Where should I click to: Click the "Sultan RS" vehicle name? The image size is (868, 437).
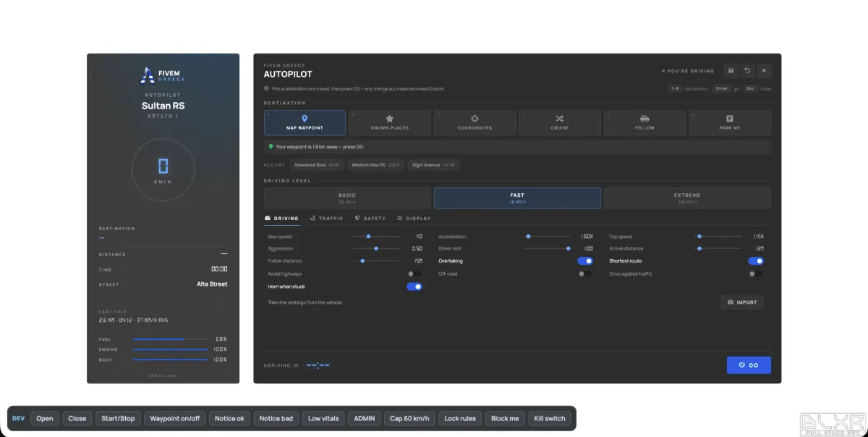[163, 106]
